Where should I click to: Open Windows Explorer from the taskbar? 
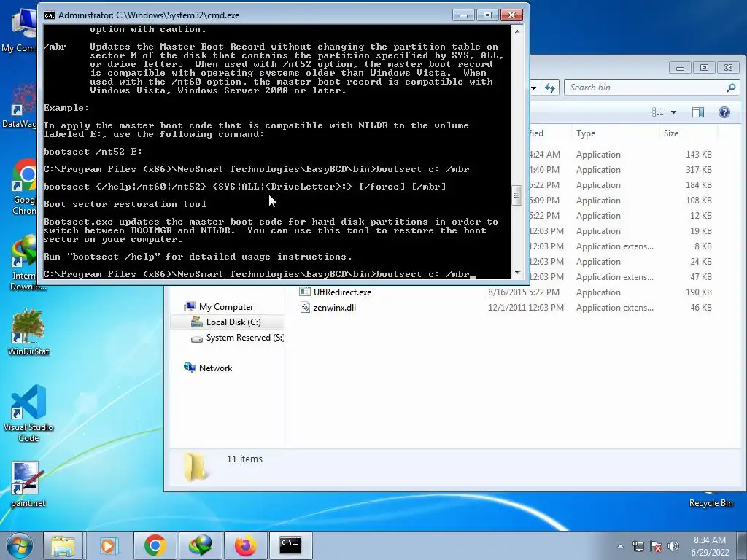tap(63, 545)
